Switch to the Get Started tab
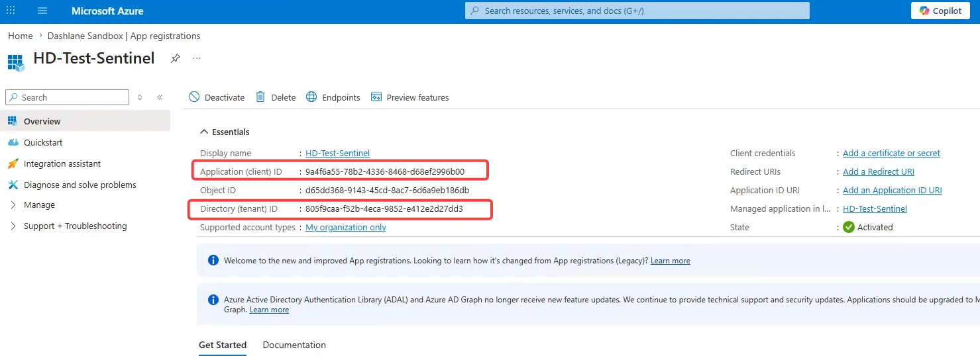Screen dimensions: 980x356 (223, 345)
